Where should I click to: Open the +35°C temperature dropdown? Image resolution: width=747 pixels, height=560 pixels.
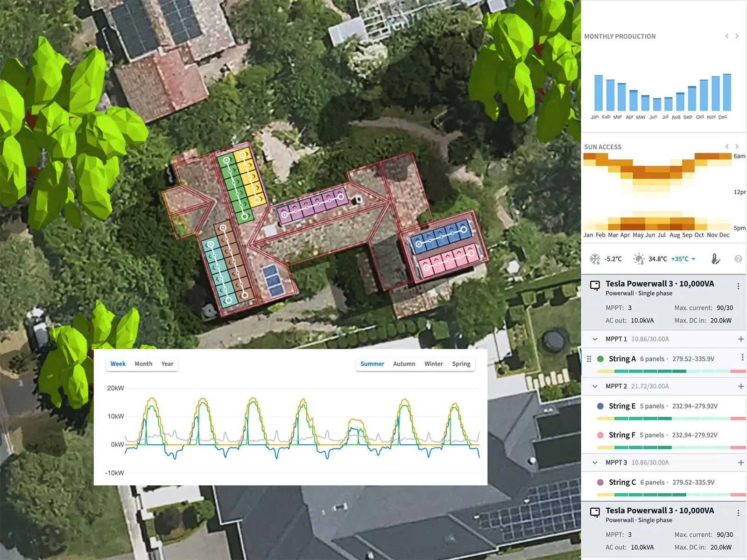684,259
